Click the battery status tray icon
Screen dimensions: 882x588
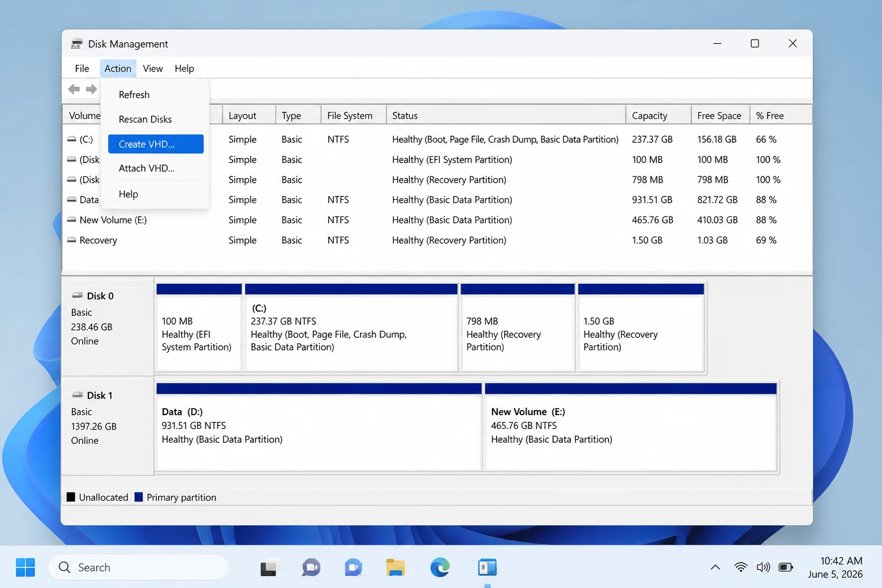tap(786, 567)
